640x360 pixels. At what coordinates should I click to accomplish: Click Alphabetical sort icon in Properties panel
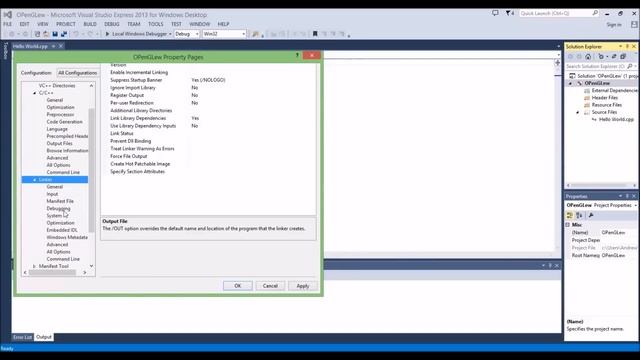[x=579, y=216]
